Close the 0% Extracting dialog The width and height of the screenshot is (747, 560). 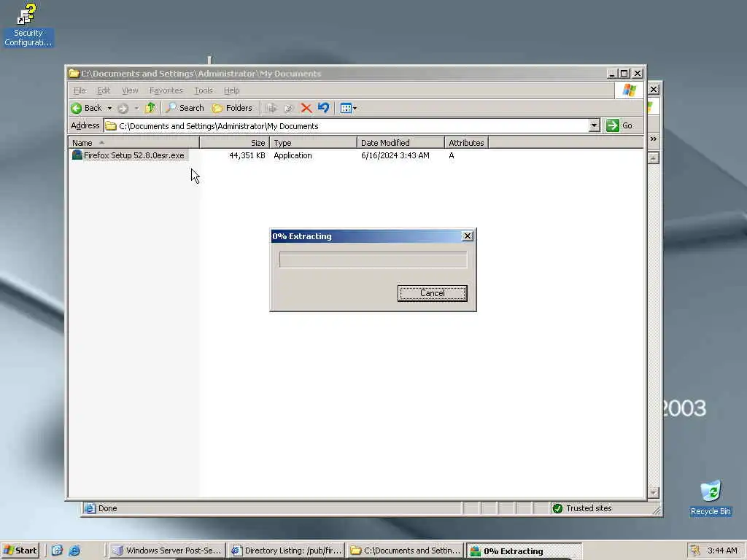[468, 236]
